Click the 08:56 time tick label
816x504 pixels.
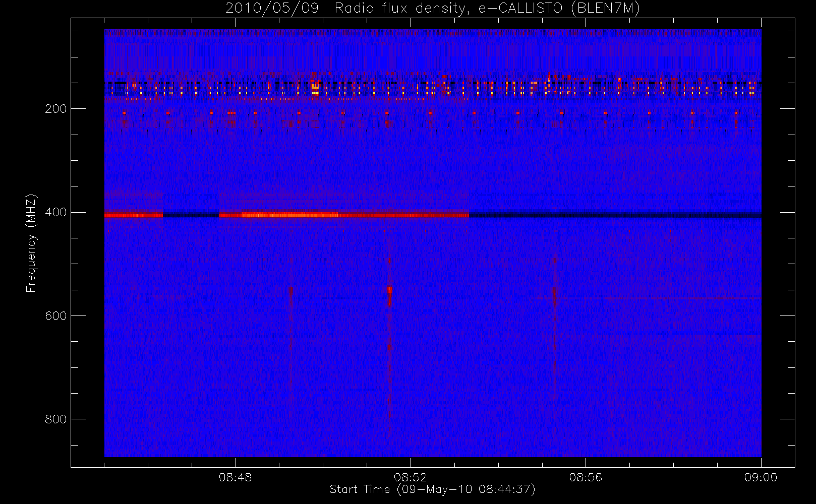[x=586, y=477]
